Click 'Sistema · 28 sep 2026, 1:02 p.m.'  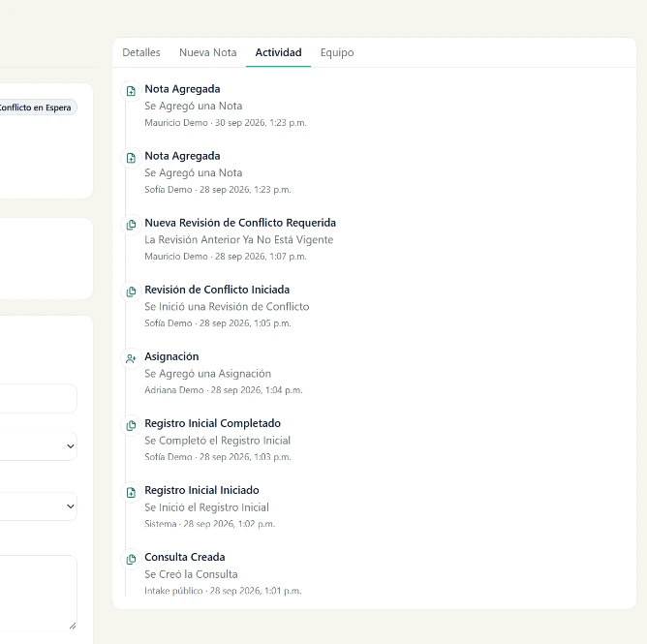(x=209, y=524)
